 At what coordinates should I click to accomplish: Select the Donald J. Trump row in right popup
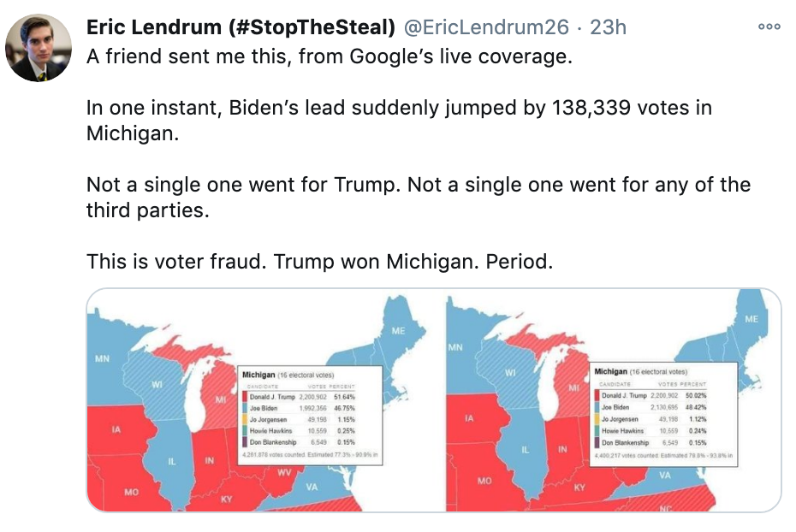[650, 395]
